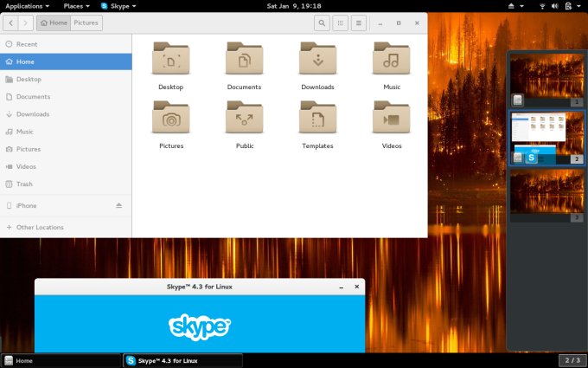The image size is (588, 368).
Task: Switch to workspace 2 thumbnail
Action: pyautogui.click(x=546, y=138)
